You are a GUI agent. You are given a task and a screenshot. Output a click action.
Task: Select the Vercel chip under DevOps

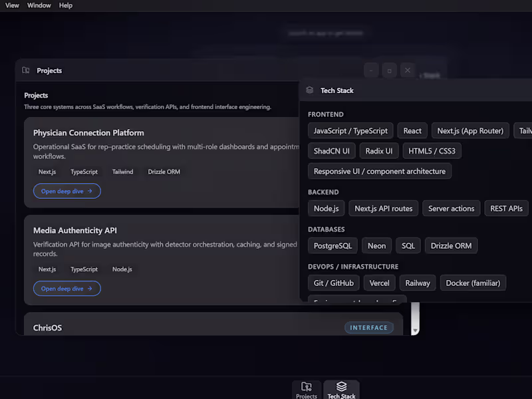[x=380, y=283]
